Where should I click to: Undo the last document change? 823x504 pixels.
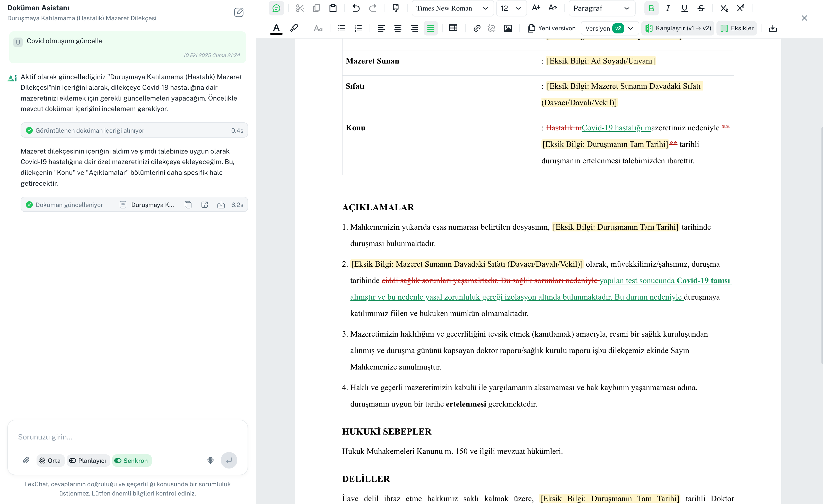click(355, 8)
